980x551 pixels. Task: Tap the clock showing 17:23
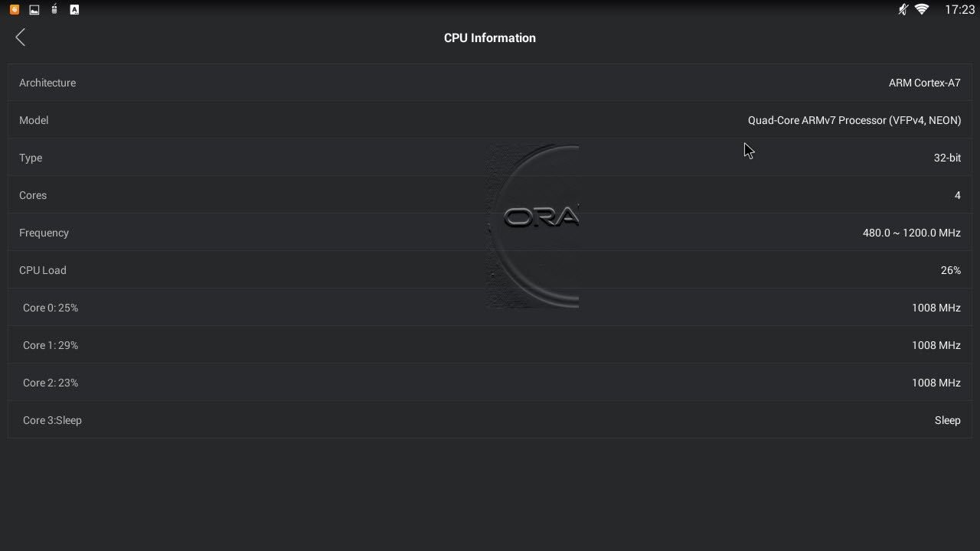tap(959, 10)
